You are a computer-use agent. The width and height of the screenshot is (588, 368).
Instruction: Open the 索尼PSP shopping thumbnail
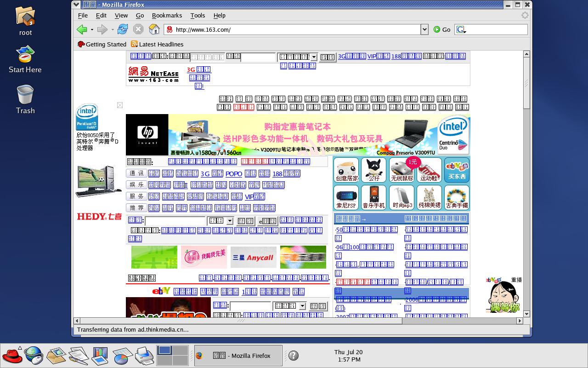(346, 197)
